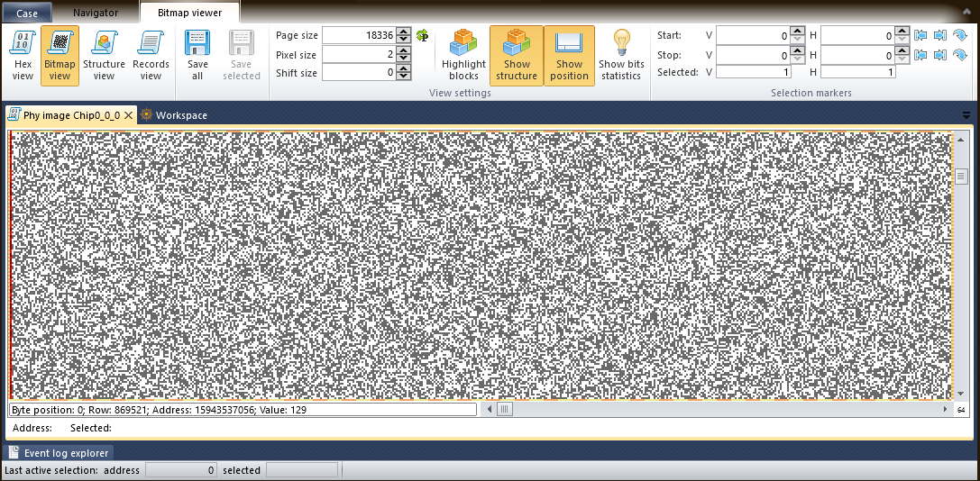This screenshot has height=481, width=980.
Task: Click the horizontal scrollbar thumb
Action: point(504,409)
